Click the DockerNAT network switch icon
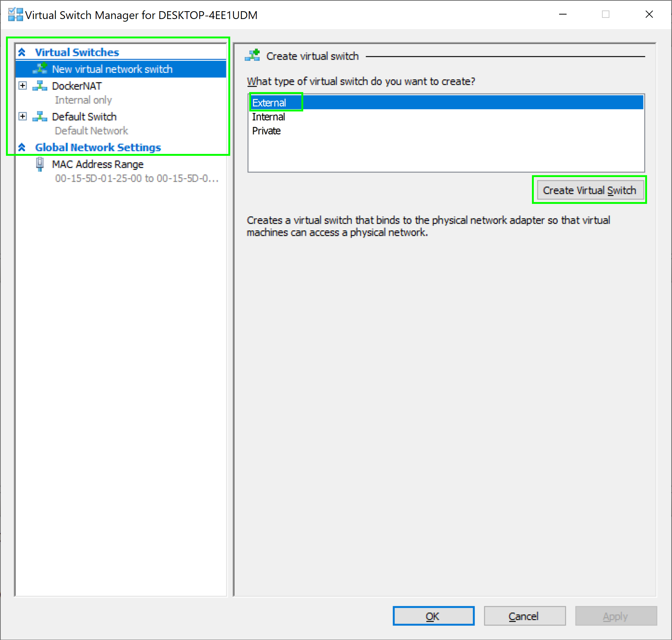The height and width of the screenshot is (640, 672). [40, 86]
